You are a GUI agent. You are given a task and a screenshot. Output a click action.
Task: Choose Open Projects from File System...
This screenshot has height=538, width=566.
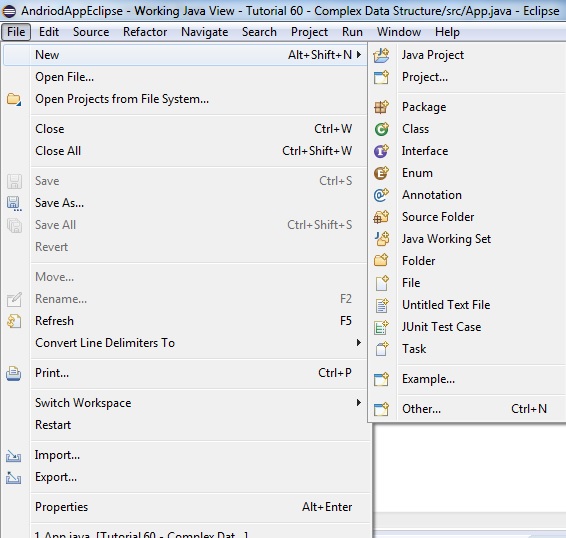click(186, 99)
